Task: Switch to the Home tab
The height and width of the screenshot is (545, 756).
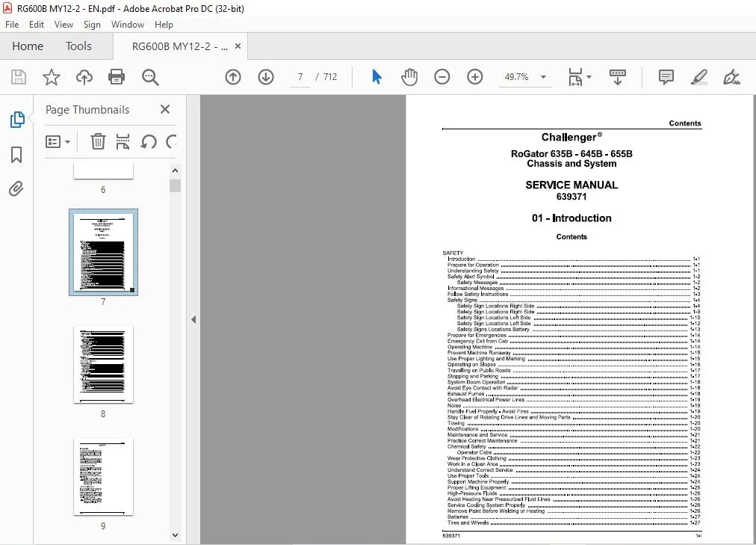Action: (28, 46)
